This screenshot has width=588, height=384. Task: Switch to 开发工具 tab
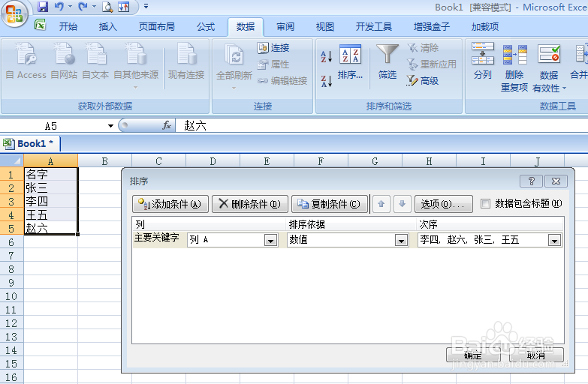(374, 26)
